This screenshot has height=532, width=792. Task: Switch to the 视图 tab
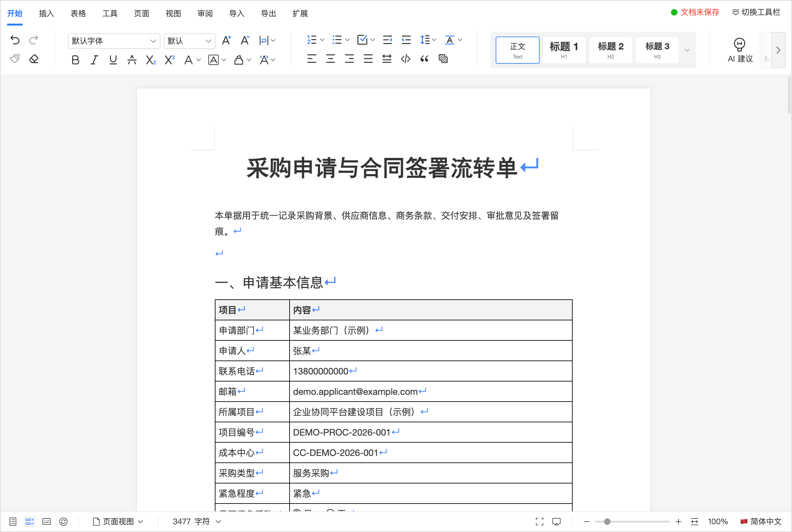click(173, 14)
